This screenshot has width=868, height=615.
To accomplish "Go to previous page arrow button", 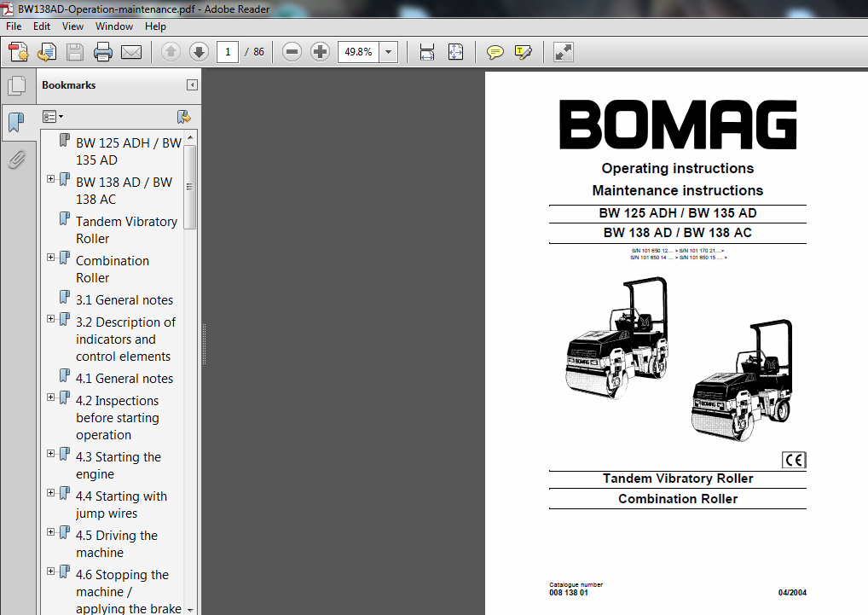I will pyautogui.click(x=171, y=52).
